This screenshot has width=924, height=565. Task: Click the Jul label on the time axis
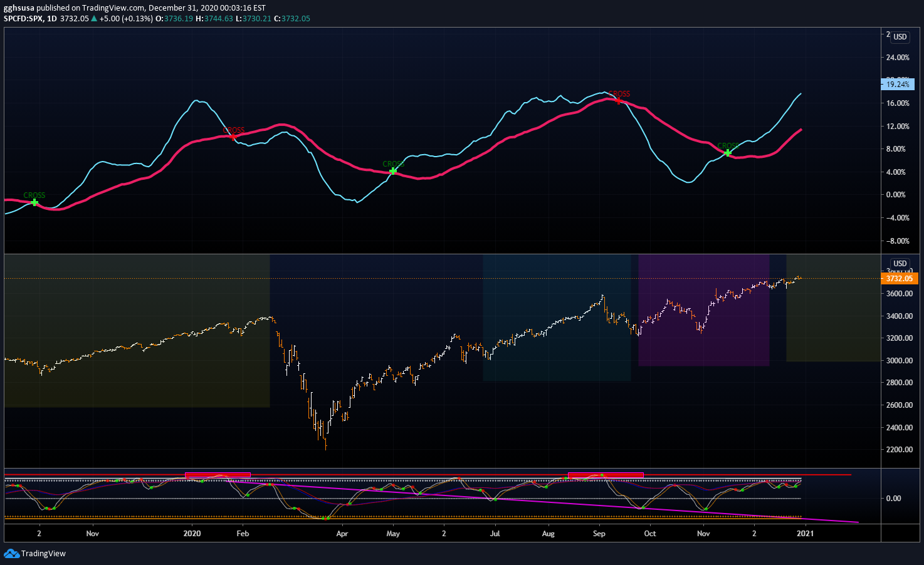(x=495, y=534)
